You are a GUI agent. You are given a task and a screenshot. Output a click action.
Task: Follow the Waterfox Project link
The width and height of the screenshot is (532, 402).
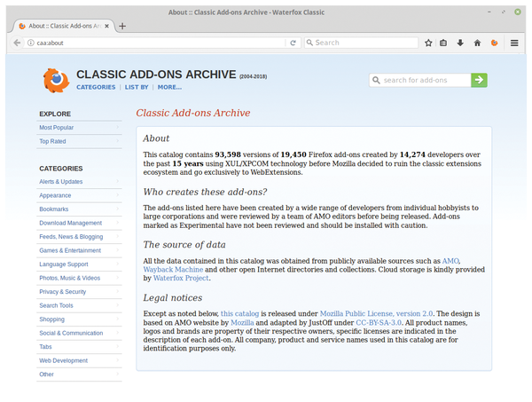(x=181, y=278)
